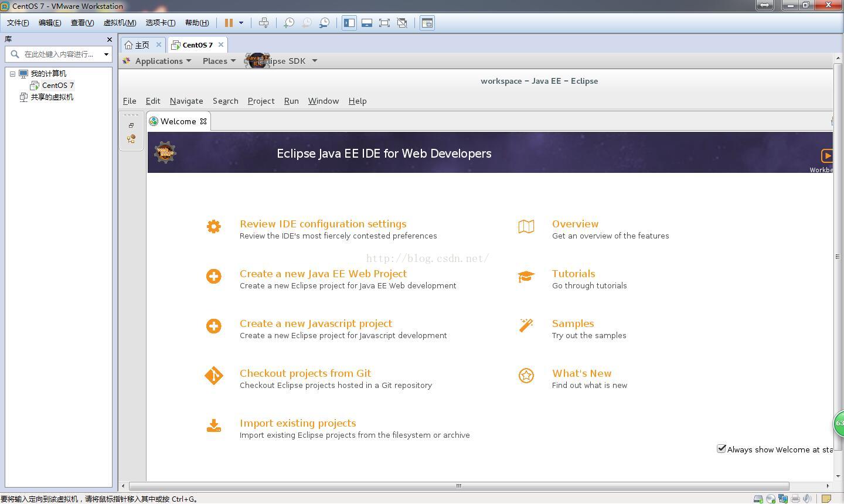
Task: Close the 库 library panel
Action: coord(109,39)
